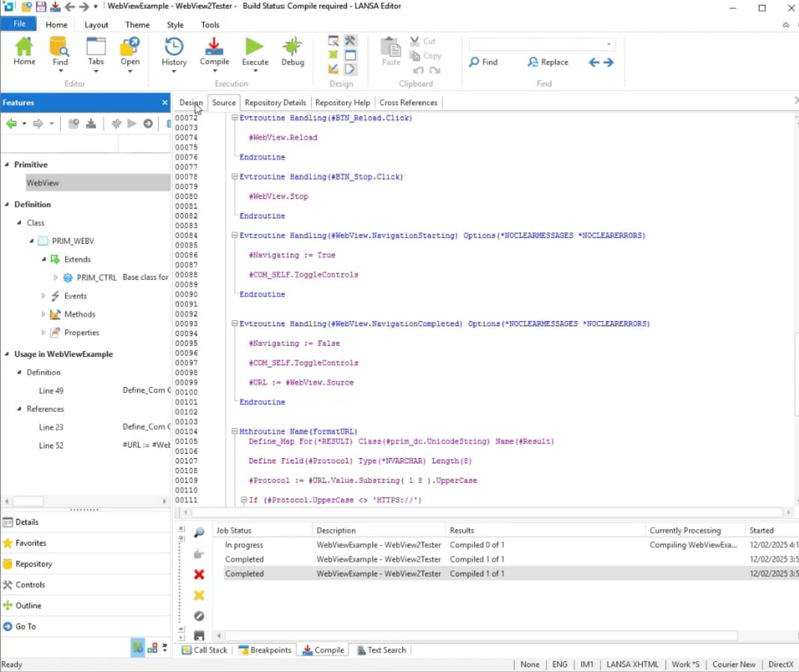Collapse the Definition tree section
The width and height of the screenshot is (799, 672).
click(7, 204)
